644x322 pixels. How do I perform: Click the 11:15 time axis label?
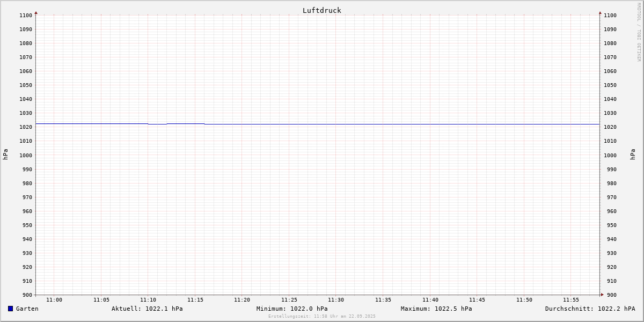tap(195, 299)
